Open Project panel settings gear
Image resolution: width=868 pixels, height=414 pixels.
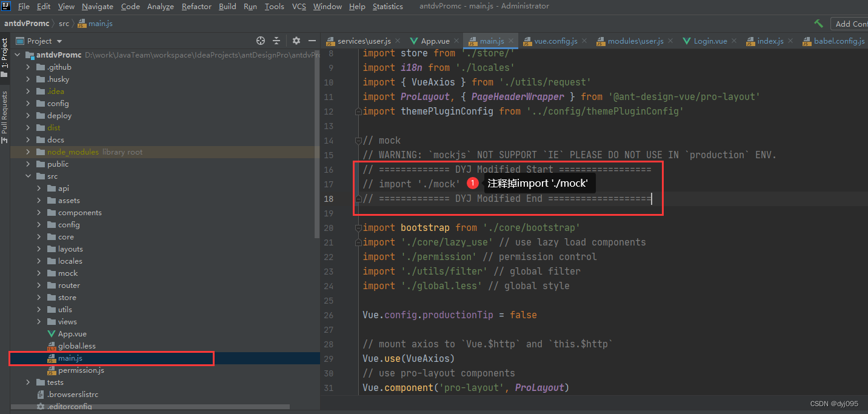[296, 41]
